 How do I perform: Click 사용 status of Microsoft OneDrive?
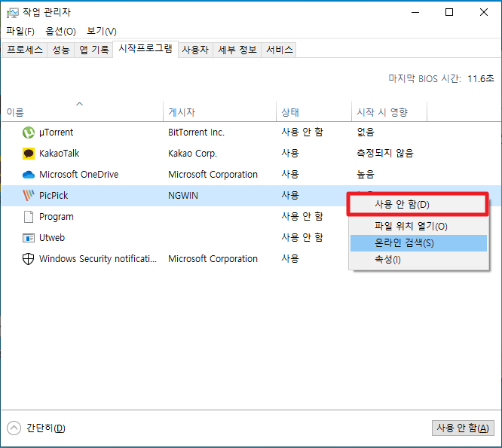coord(290,175)
